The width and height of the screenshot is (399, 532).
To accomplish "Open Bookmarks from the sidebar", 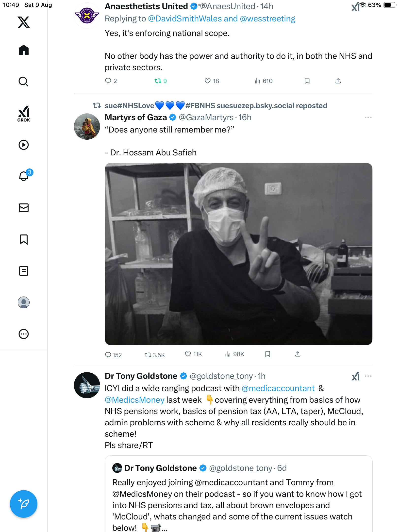I will click(24, 239).
